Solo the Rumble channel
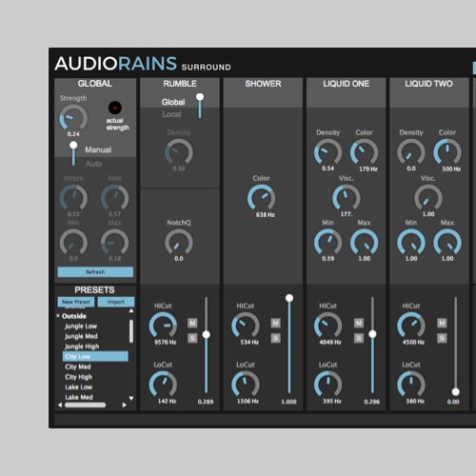This screenshot has height=476, width=476. click(192, 338)
